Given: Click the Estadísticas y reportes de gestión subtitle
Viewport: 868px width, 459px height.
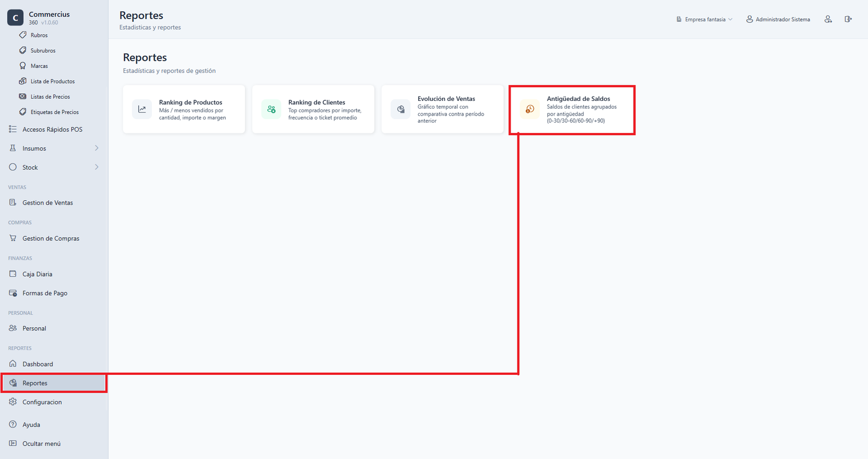Looking at the screenshot, I should point(169,71).
